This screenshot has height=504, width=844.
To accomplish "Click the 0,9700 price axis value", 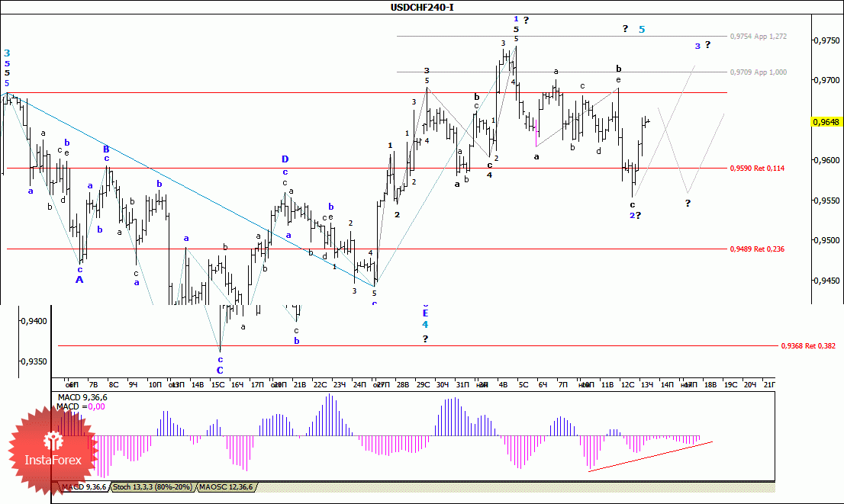I will coord(827,80).
